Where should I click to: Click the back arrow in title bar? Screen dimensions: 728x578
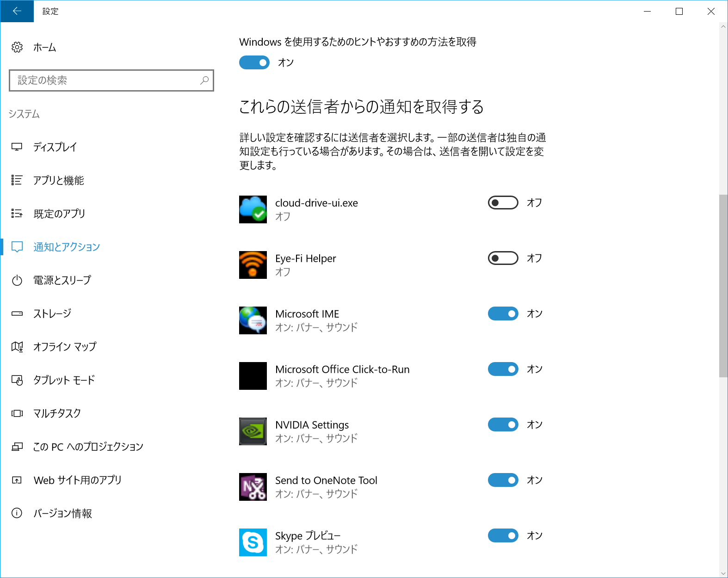click(x=17, y=11)
